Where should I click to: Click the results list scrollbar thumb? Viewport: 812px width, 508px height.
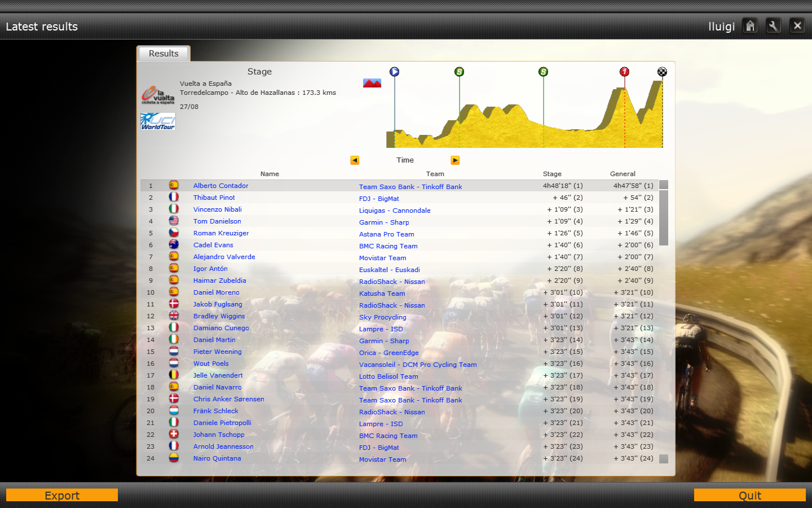(x=664, y=217)
